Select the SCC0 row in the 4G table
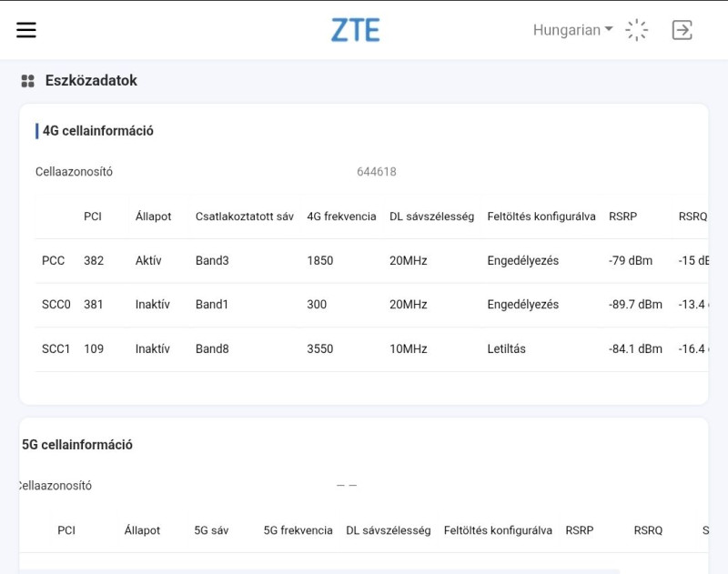Screen dimensions: 728x574 click(x=56, y=305)
